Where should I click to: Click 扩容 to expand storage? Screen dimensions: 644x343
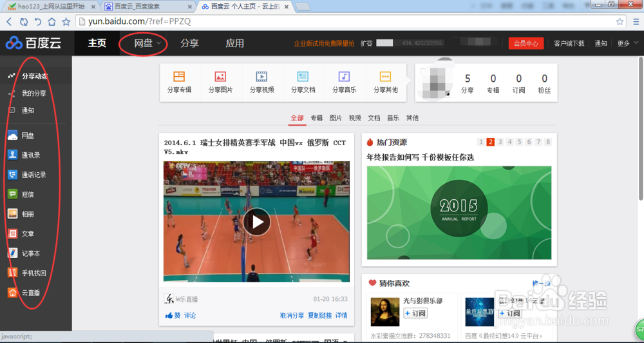click(366, 43)
